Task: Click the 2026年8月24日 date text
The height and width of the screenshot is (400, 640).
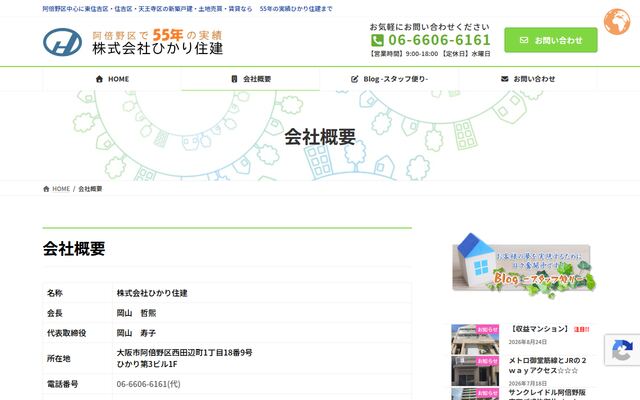Action: (527, 342)
